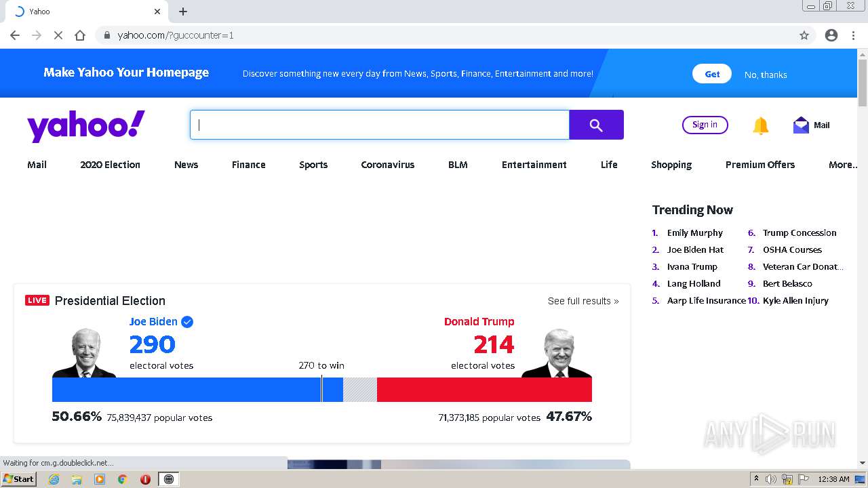This screenshot has height=488, width=868.
Task: Open Chrome from the taskbar
Action: 123,479
